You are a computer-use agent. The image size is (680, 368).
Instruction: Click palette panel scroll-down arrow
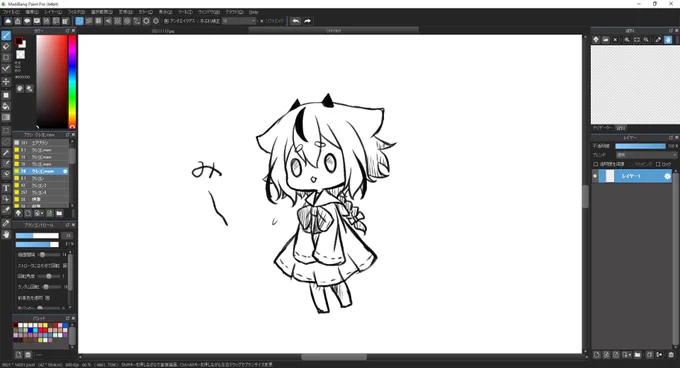[x=72, y=347]
